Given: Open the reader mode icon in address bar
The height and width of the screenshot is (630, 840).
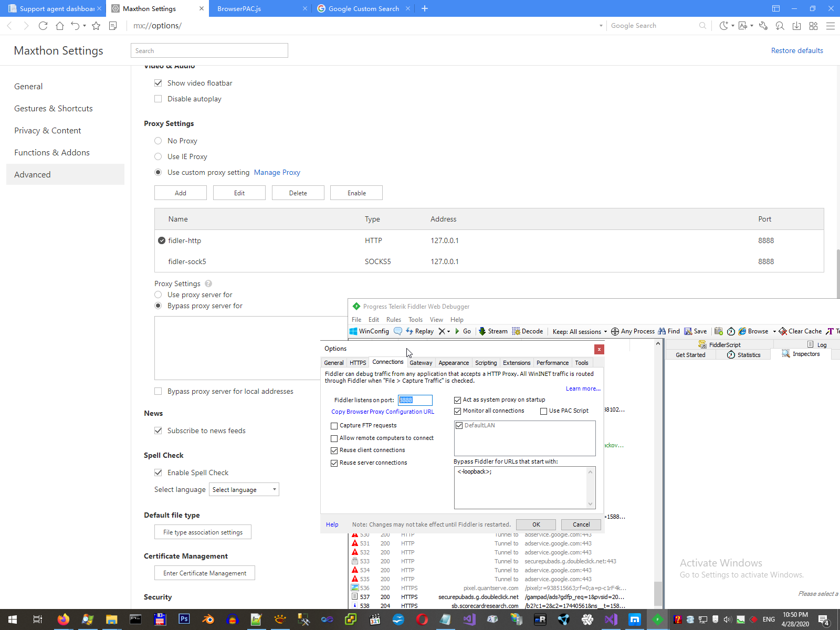Looking at the screenshot, I should click(x=113, y=26).
